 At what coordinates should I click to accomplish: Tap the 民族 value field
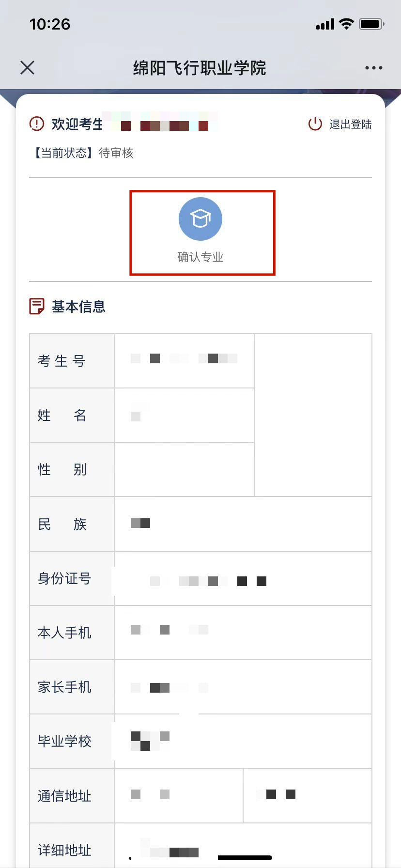[242, 524]
